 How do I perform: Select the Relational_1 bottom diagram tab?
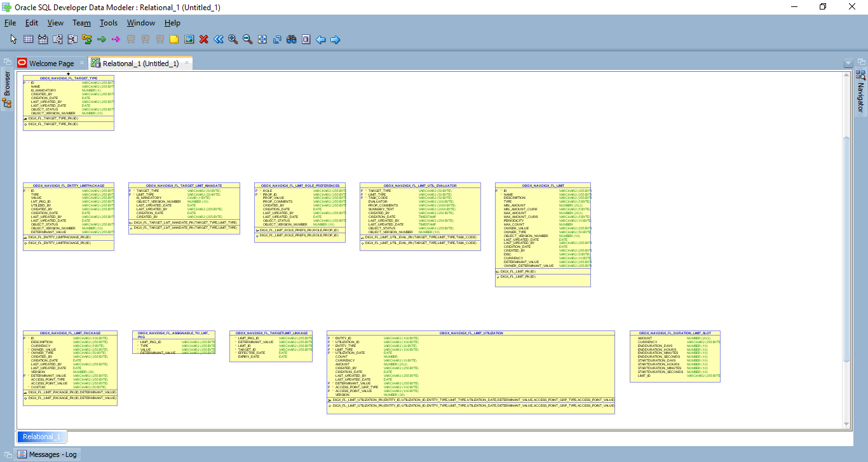click(x=42, y=437)
